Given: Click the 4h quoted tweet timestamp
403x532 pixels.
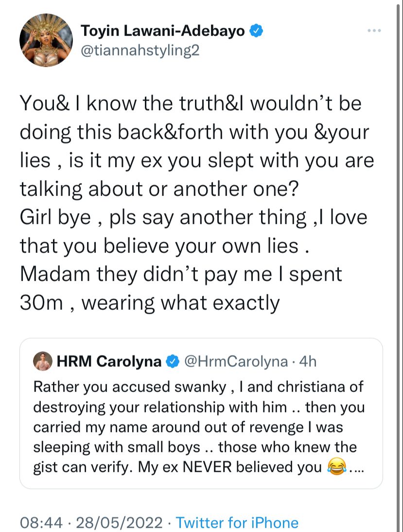Looking at the screenshot, I should [x=308, y=362].
